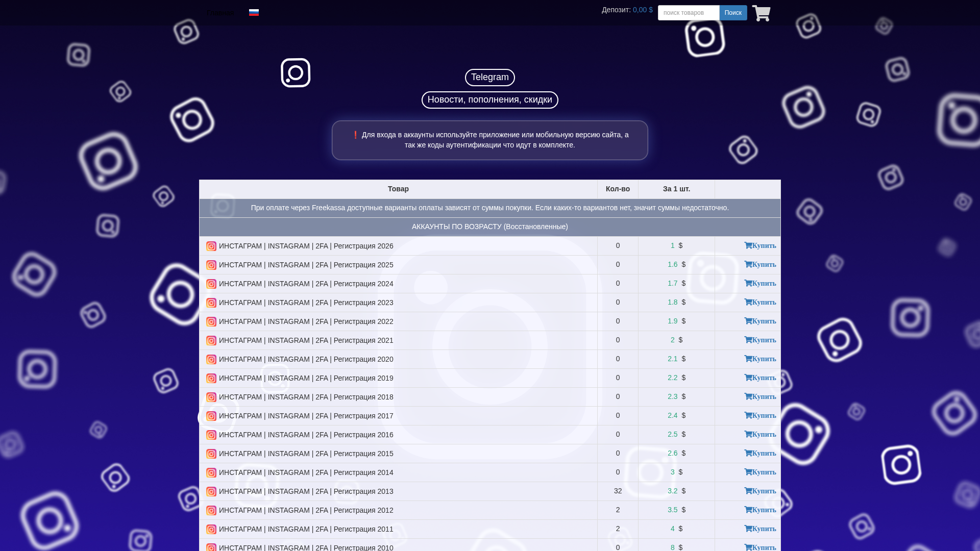Click quantity 32 in Регистрация 2013 row
The width and height of the screenshot is (980, 551).
click(x=618, y=491)
